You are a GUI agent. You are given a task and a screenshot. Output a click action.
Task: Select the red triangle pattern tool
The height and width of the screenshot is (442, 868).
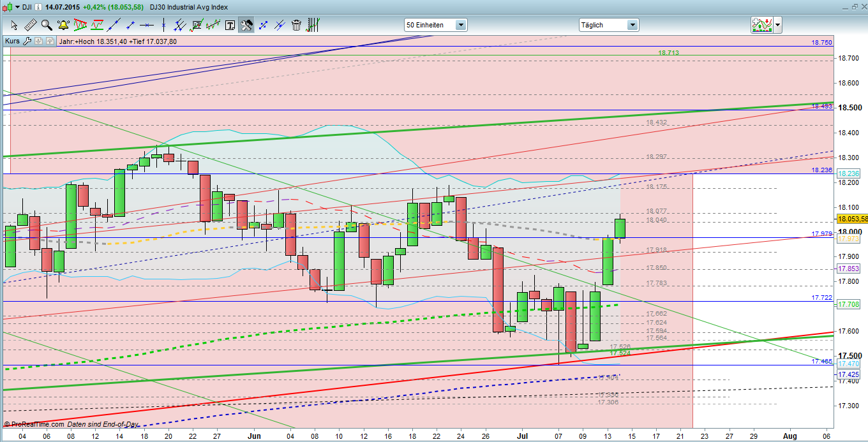click(80, 25)
